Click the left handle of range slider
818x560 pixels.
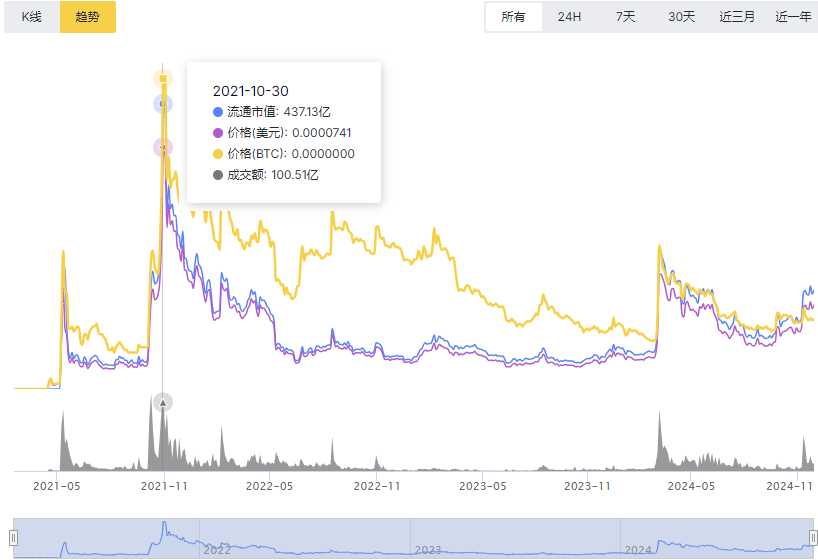click(x=14, y=538)
